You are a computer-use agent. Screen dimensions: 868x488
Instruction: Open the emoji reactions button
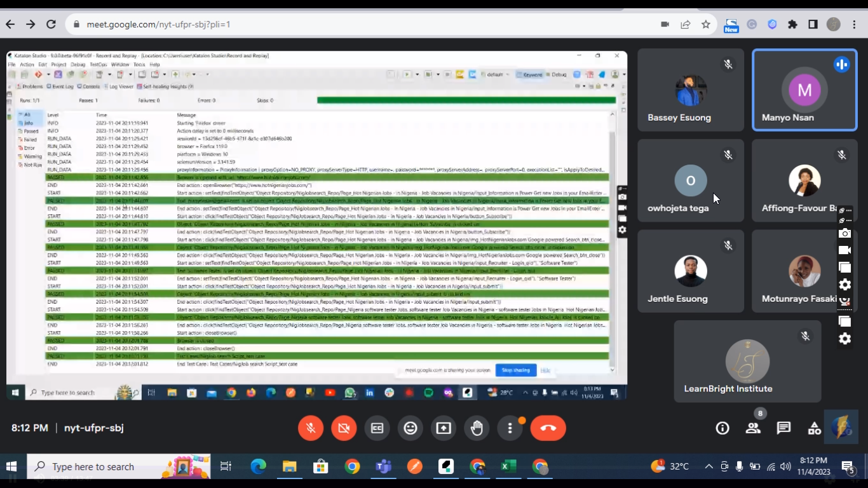pos(410,428)
